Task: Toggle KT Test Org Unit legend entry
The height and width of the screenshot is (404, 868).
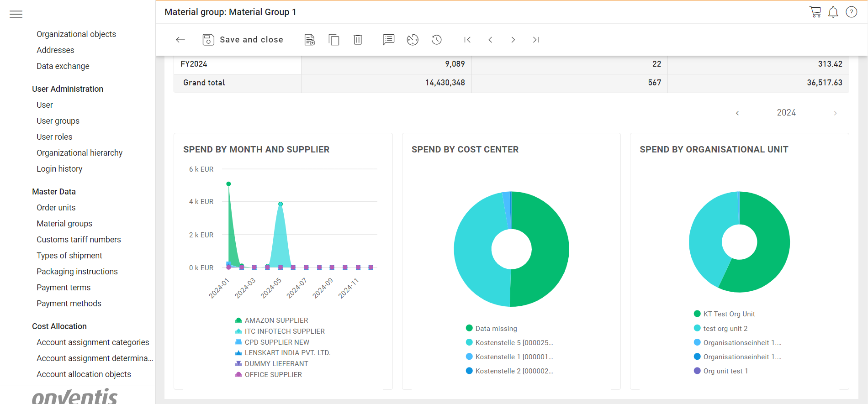Action: pos(729,314)
